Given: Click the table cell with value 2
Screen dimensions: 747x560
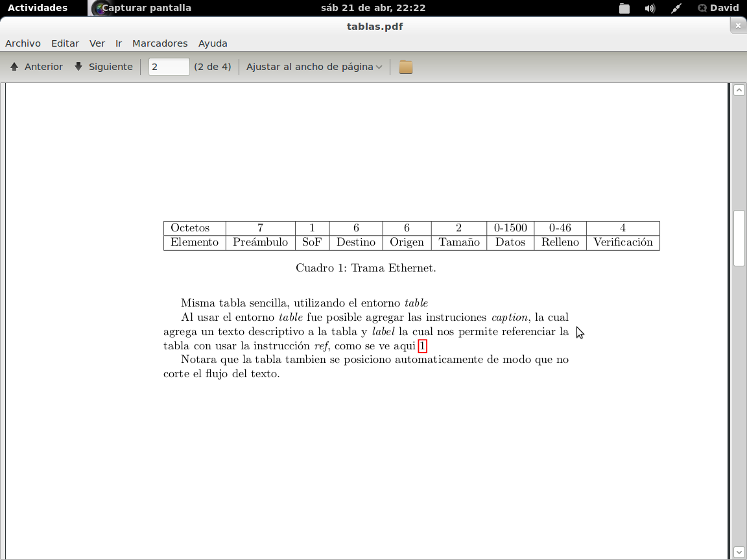Looking at the screenshot, I should click(459, 228).
